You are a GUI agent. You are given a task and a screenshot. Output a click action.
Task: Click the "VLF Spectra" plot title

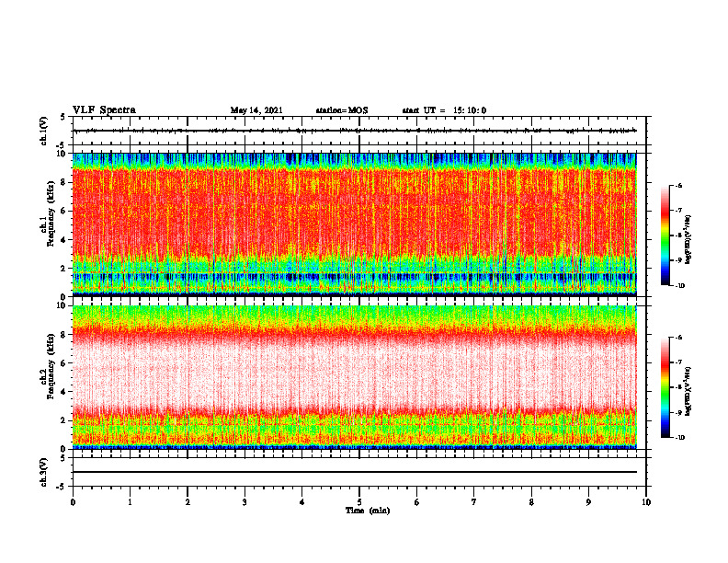point(104,110)
